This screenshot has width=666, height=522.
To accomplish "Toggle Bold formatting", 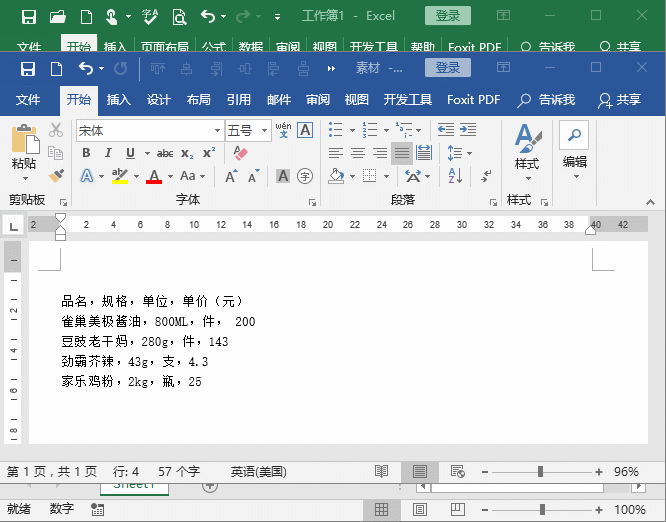I will (x=86, y=153).
